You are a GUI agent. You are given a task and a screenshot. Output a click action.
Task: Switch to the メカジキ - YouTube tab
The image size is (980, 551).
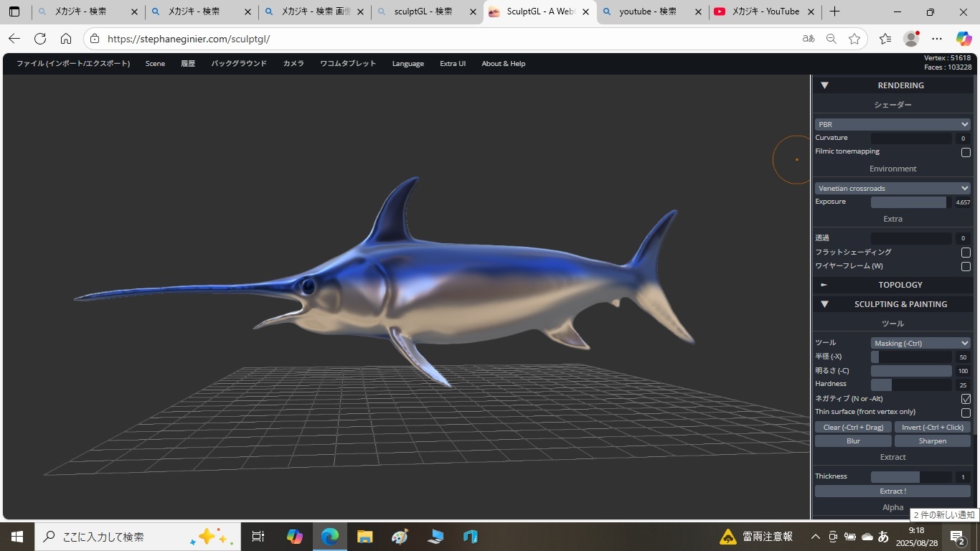coord(765,11)
